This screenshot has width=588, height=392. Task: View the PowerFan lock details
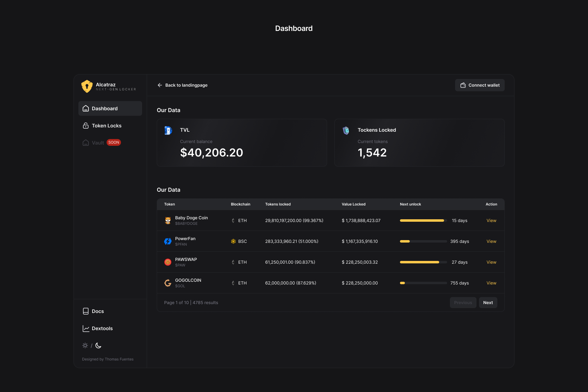tap(492, 241)
